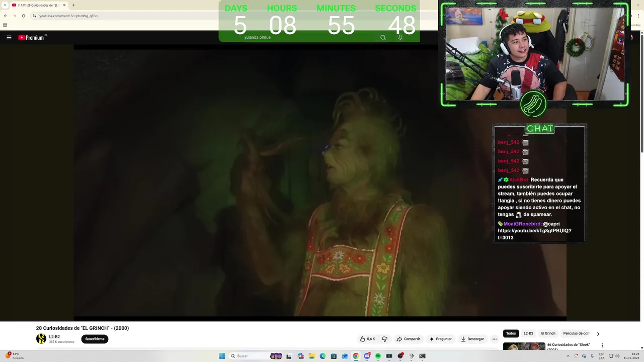Open the youtu.be link in chat
644x362 pixels.
[x=534, y=234]
